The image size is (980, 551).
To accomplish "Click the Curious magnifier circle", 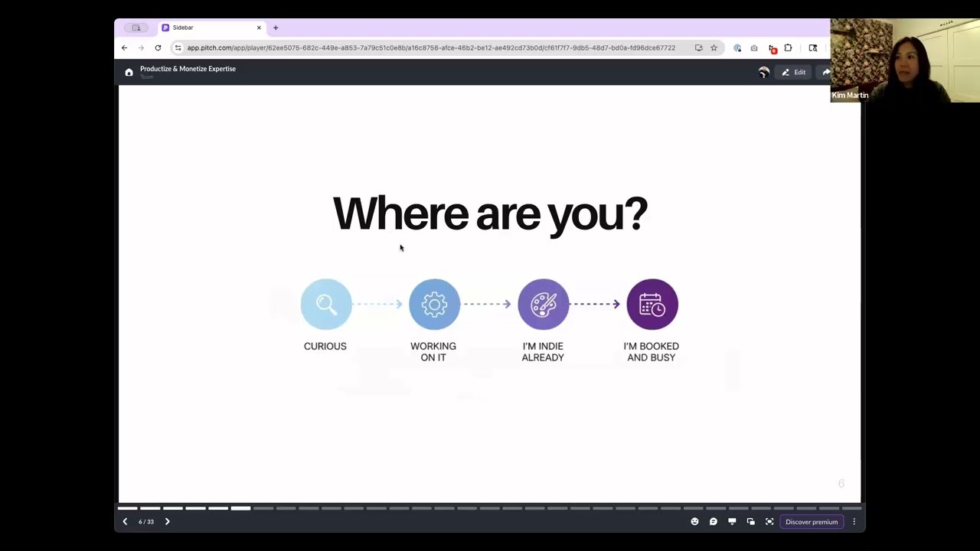I will 326,304.
